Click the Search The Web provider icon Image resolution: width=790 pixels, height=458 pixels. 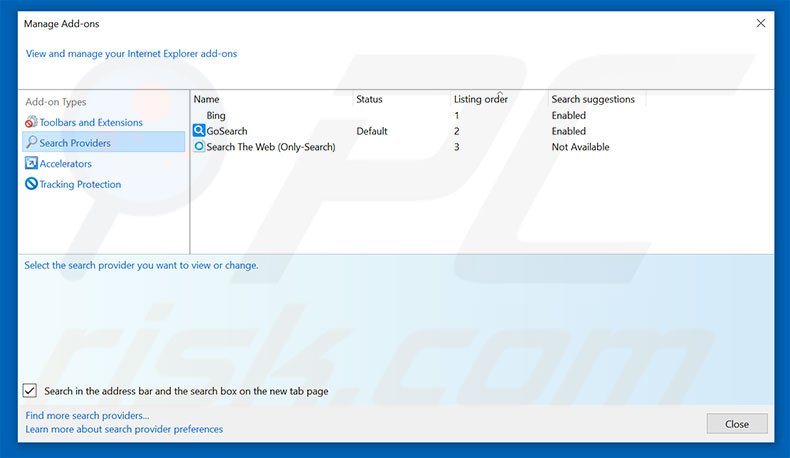click(x=199, y=147)
